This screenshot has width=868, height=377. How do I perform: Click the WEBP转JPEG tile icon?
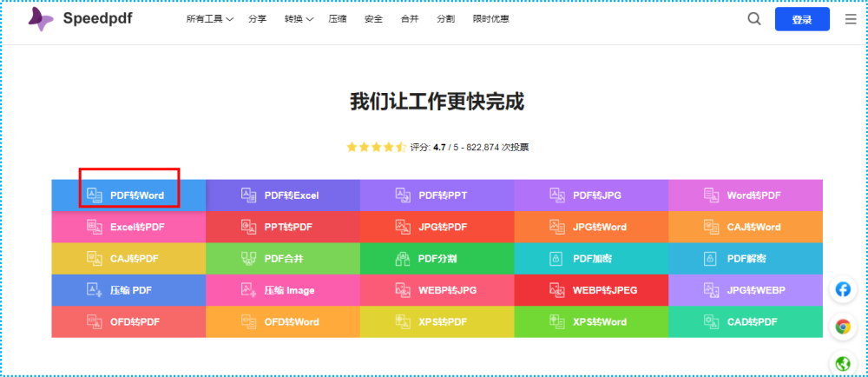pos(557,289)
